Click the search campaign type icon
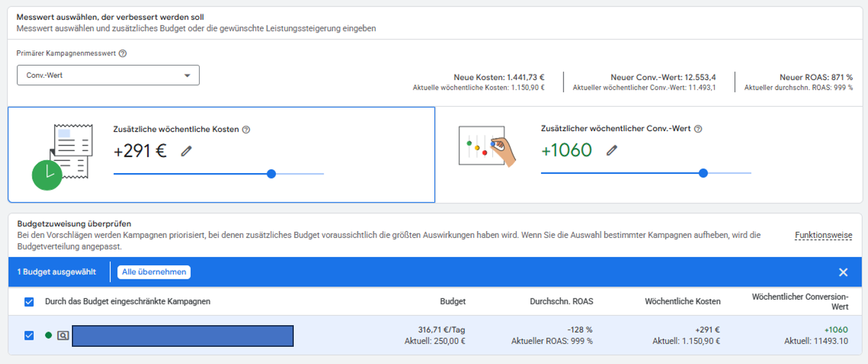 pyautogui.click(x=63, y=335)
